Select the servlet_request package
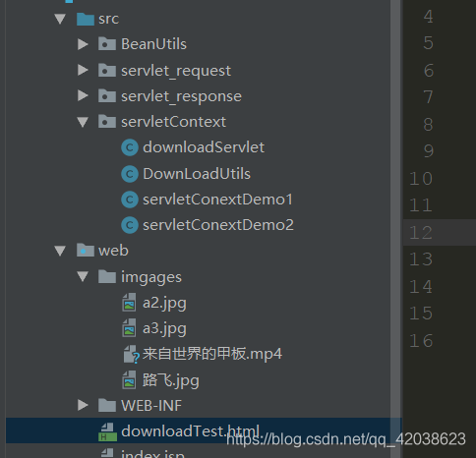This screenshot has width=476, height=458. pyautogui.click(x=176, y=71)
